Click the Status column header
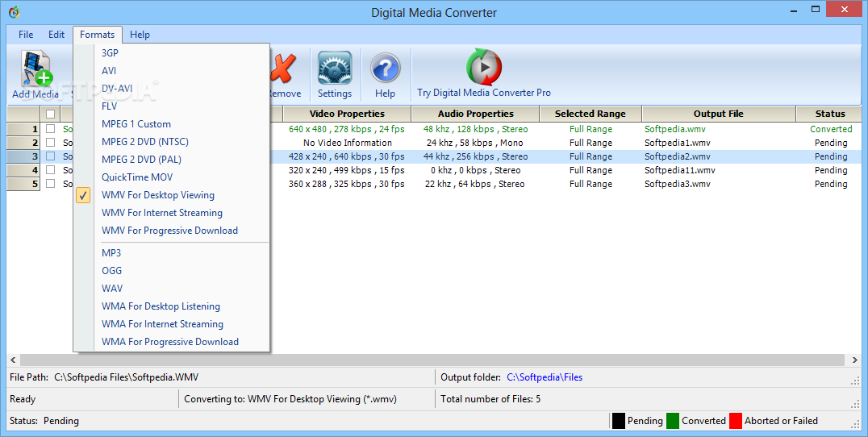The image size is (868, 437). (830, 114)
